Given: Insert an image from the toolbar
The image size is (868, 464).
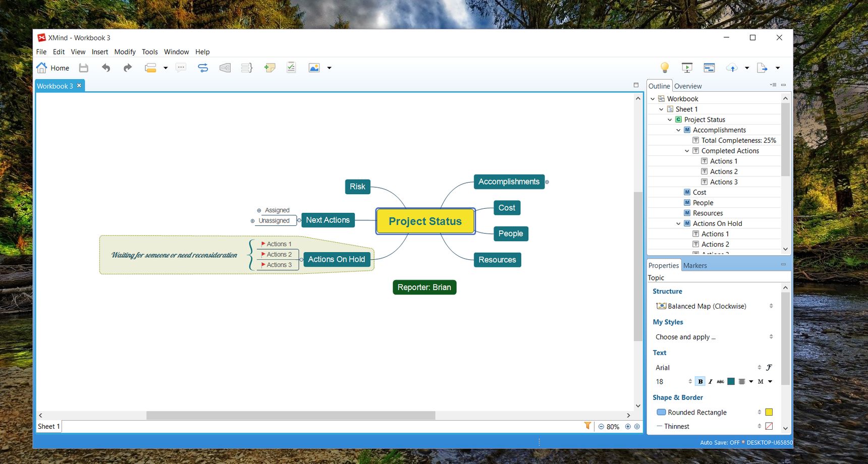Looking at the screenshot, I should (314, 68).
